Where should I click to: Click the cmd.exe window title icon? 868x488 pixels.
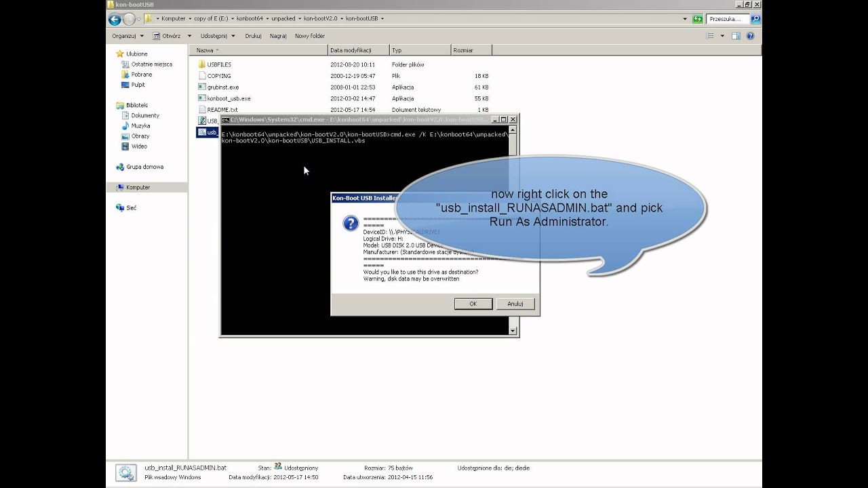coord(226,119)
